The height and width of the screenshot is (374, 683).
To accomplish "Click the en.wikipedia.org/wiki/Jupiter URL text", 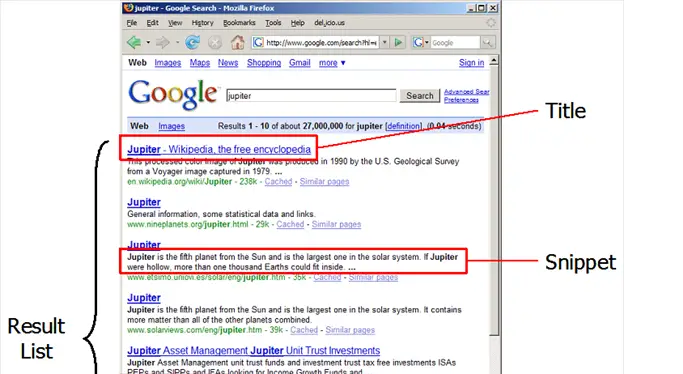I will (x=179, y=182).
